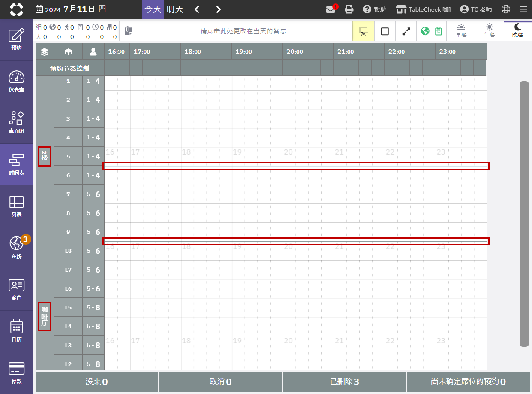The width and height of the screenshot is (532, 394).
Task: Switch to 晚餐 dinner shift
Action: (518, 31)
